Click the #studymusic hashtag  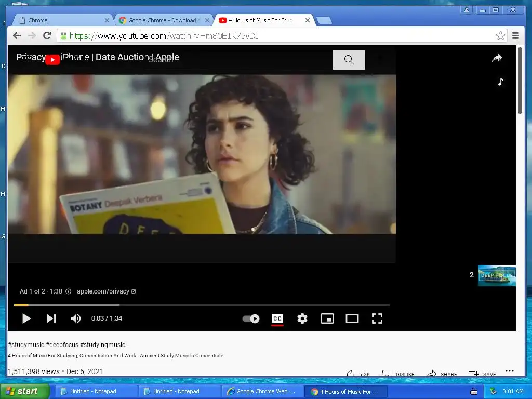pos(26,345)
